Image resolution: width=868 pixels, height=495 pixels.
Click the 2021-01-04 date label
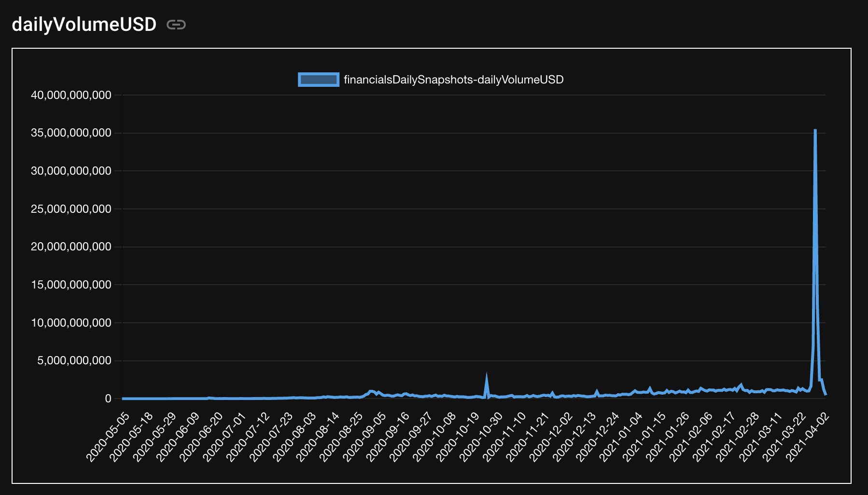pyautogui.click(x=620, y=437)
